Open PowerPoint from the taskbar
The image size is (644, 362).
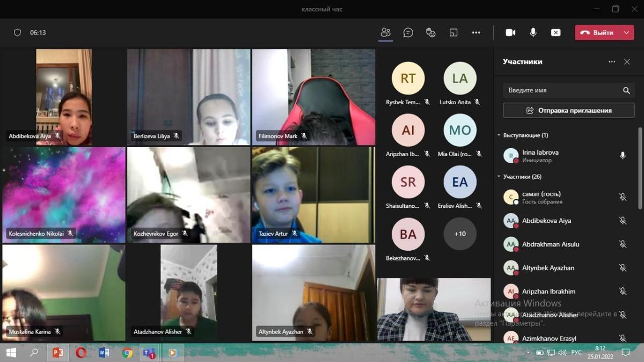coord(57,353)
